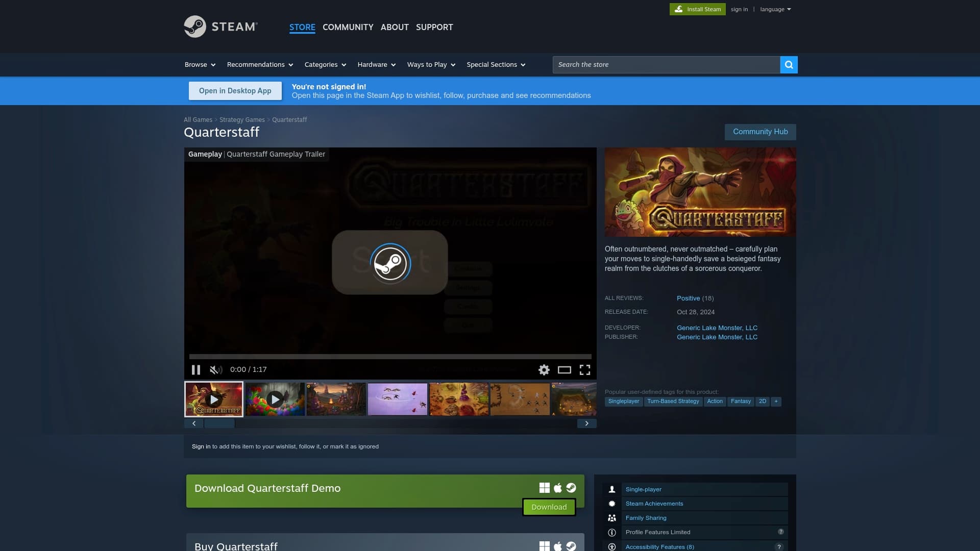
Task: Open the language dropdown
Action: pos(775,9)
